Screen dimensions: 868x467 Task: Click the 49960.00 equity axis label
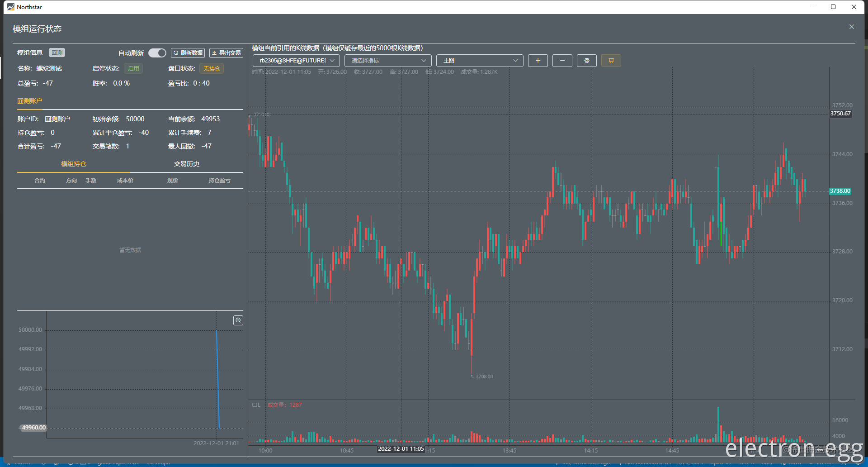pyautogui.click(x=34, y=428)
